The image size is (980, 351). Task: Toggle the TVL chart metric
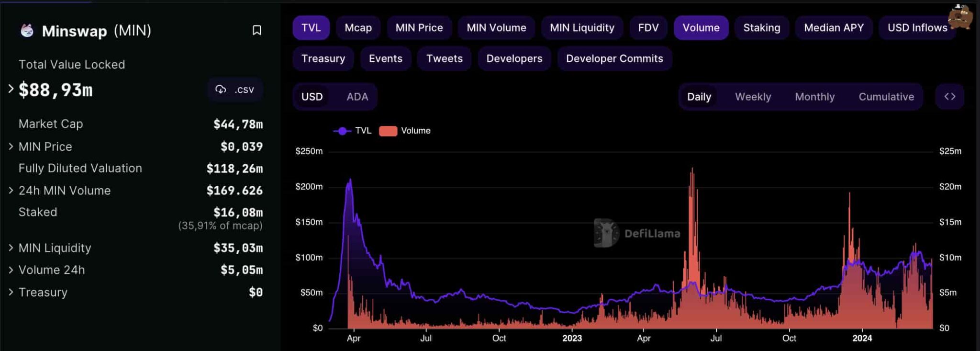click(311, 28)
